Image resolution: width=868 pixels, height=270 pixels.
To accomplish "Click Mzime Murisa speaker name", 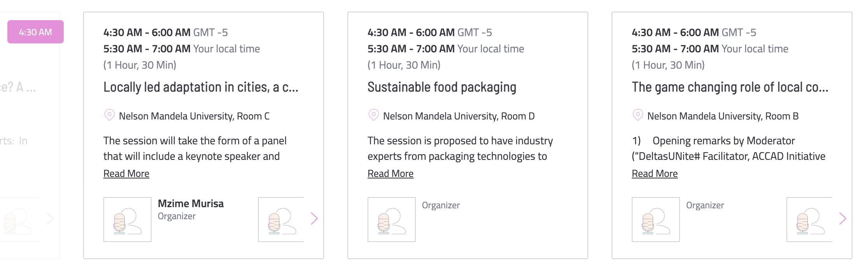I will [191, 204].
